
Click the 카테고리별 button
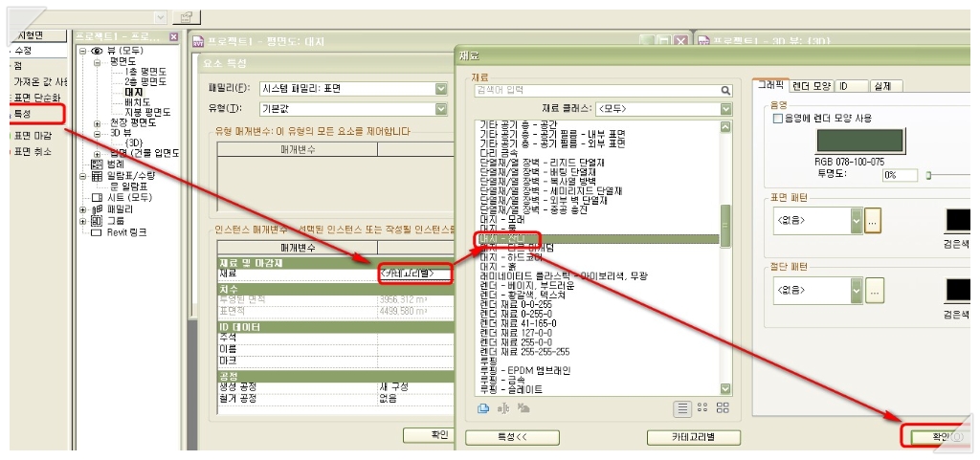[694, 437]
